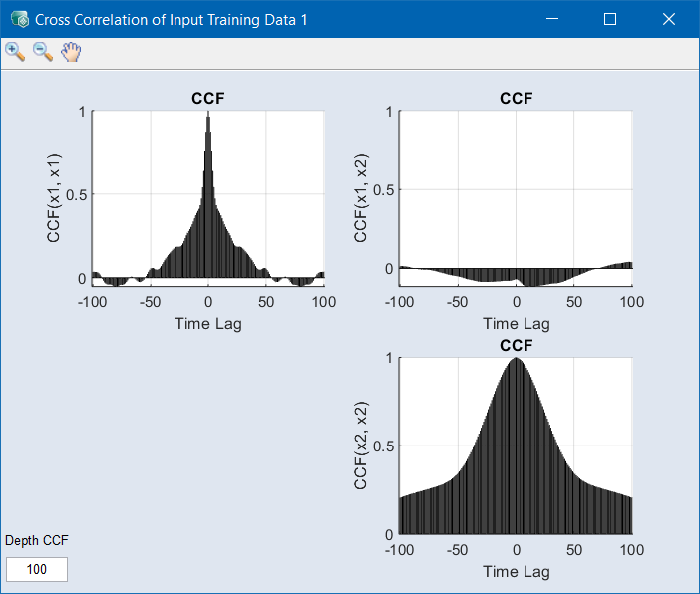Click the CCF(x2, x2) y-axis label
700x594 pixels.
coord(362,445)
